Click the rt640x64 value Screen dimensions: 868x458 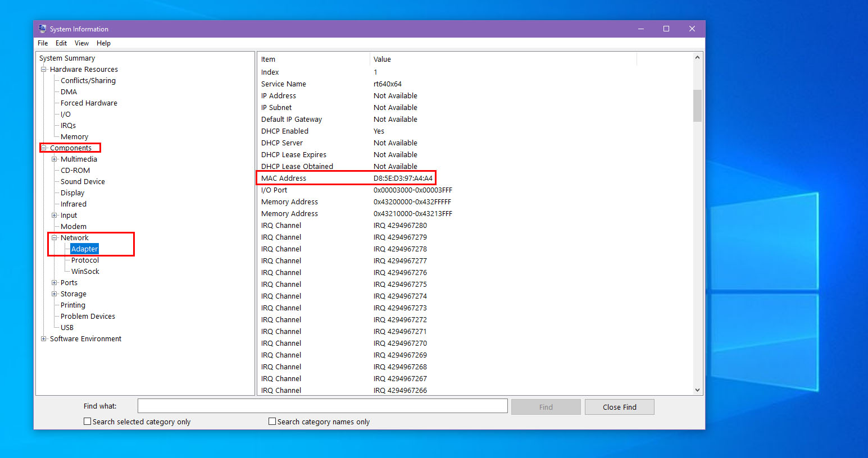[x=388, y=84]
